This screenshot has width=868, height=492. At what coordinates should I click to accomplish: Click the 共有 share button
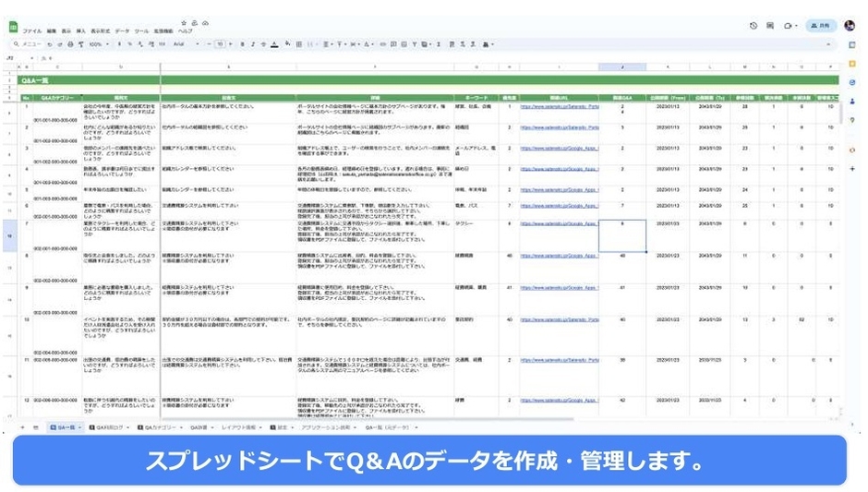coord(820,26)
